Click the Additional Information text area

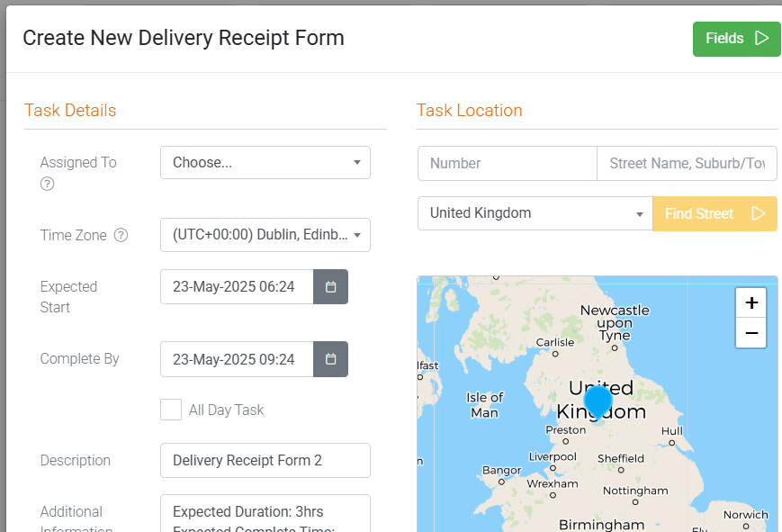click(x=265, y=513)
